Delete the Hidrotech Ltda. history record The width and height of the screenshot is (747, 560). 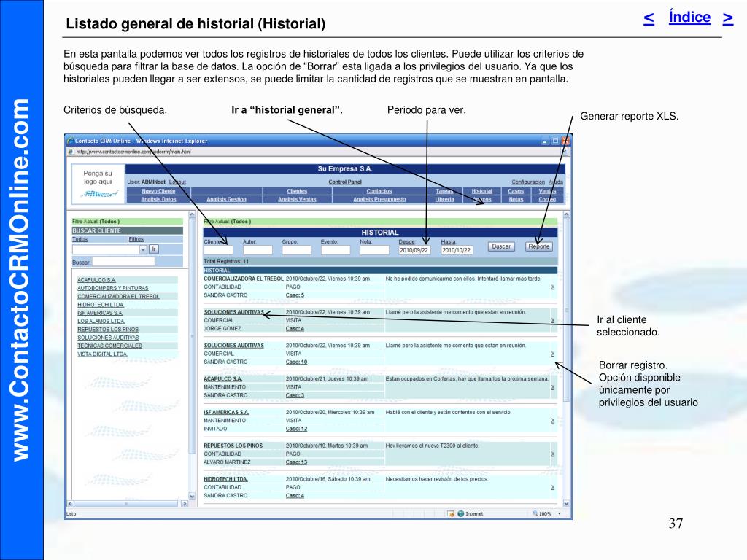[x=553, y=487]
